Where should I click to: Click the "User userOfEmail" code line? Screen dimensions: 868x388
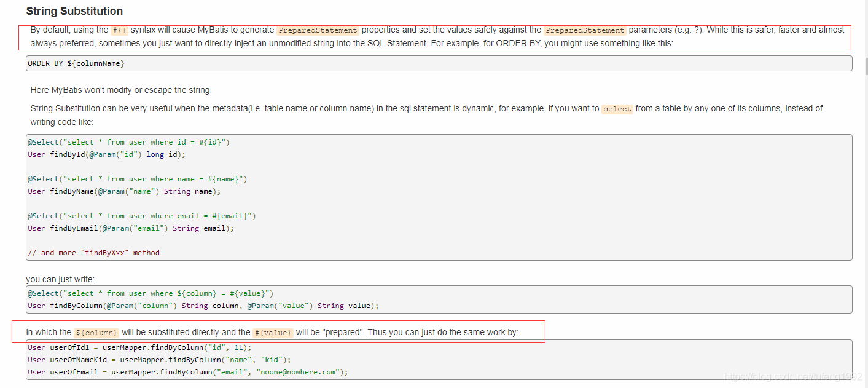pos(188,372)
